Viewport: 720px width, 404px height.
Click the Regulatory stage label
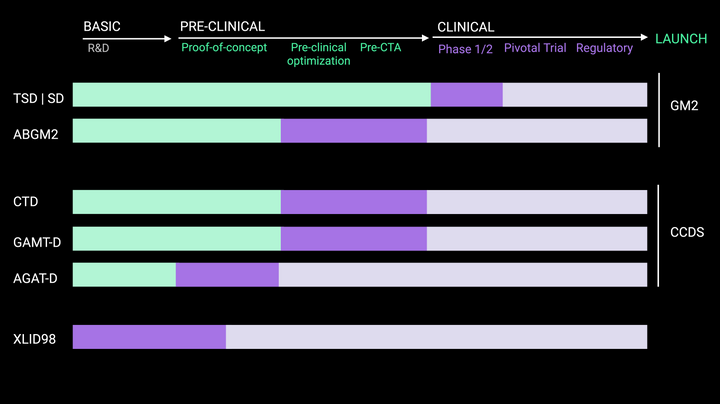pyautogui.click(x=604, y=48)
